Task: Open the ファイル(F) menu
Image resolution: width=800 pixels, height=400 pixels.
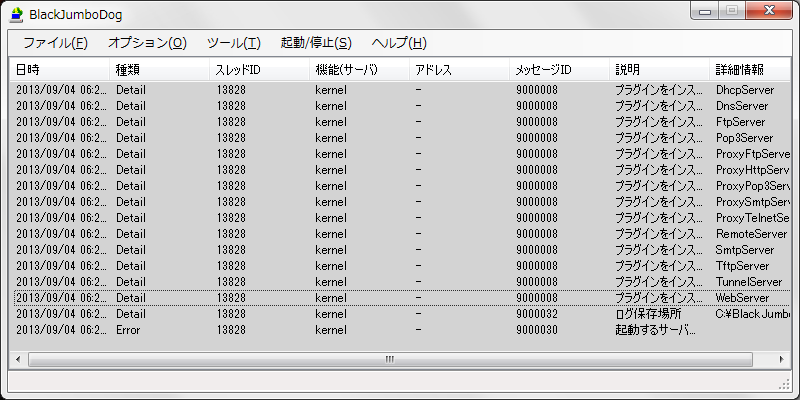Action: 56,43
